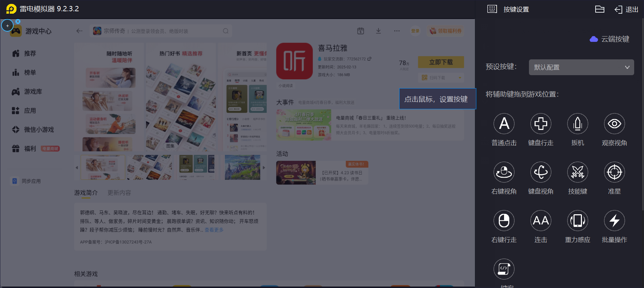This screenshot has width=644, height=288.
Task: Open 游戏库 in the left sidebar
Action: (33, 92)
